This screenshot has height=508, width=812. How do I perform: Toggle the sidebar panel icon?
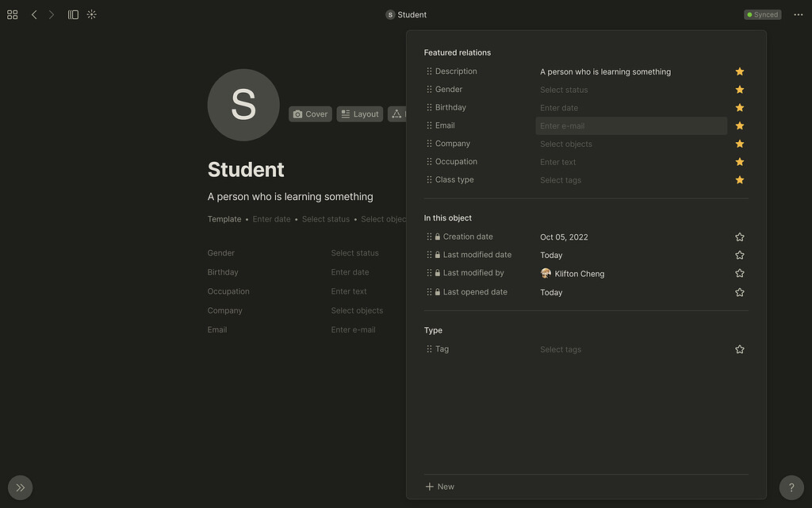(73, 14)
